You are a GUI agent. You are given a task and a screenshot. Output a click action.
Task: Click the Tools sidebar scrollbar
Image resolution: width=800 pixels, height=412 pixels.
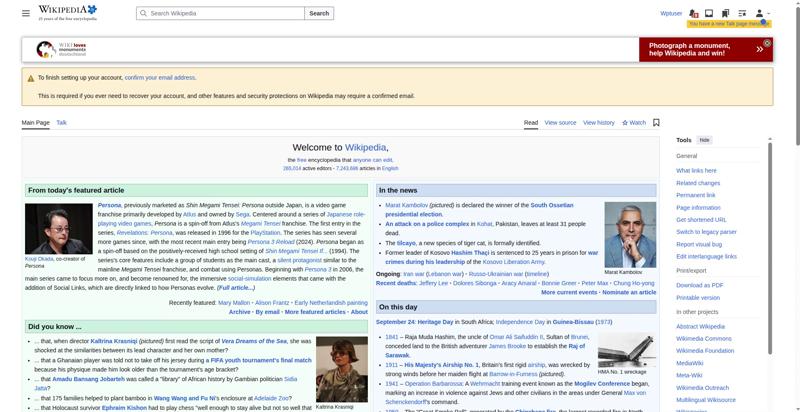[x=770, y=247]
